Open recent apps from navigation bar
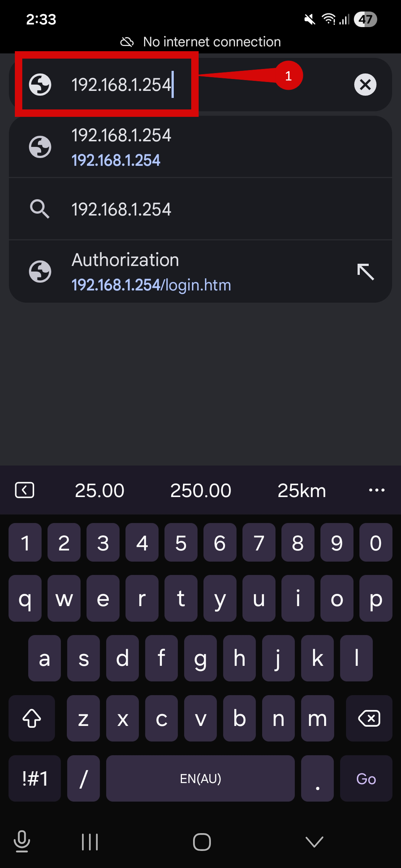 coord(90,842)
